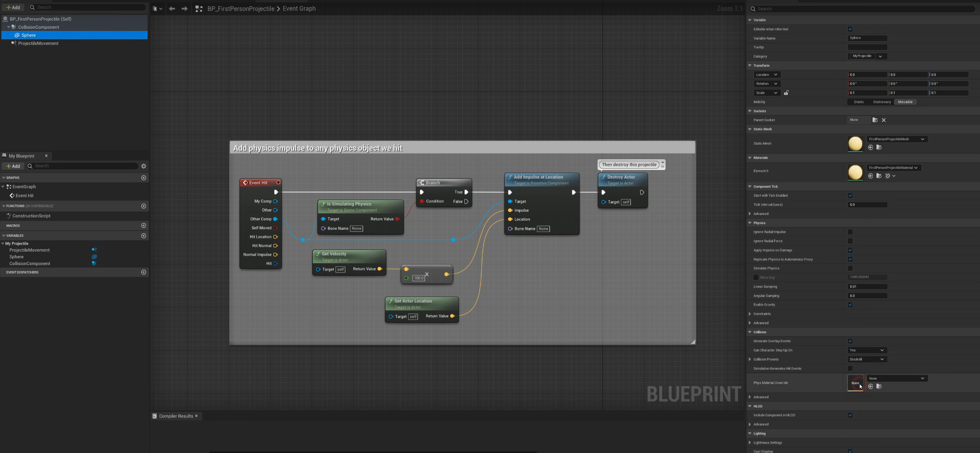Open the Collision Presets BlockAll dropdown

[867, 359]
